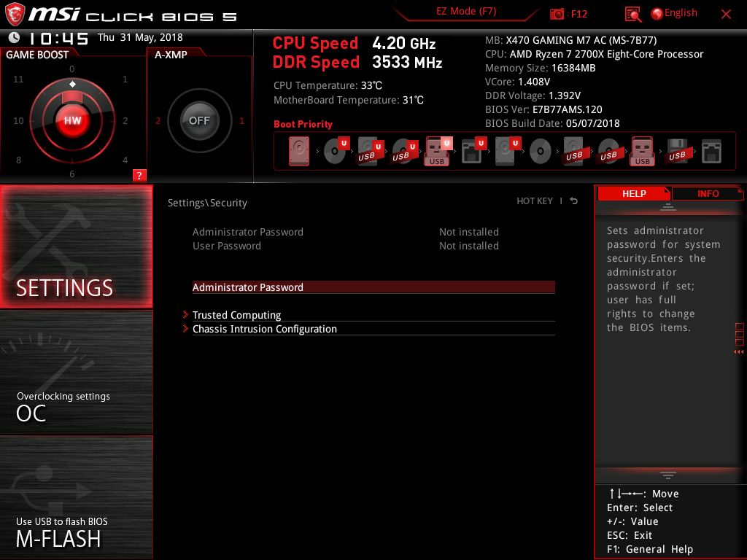This screenshot has width=747, height=560.
Task: Click the MotherBoard Temperature 31°C reading
Action: (349, 100)
